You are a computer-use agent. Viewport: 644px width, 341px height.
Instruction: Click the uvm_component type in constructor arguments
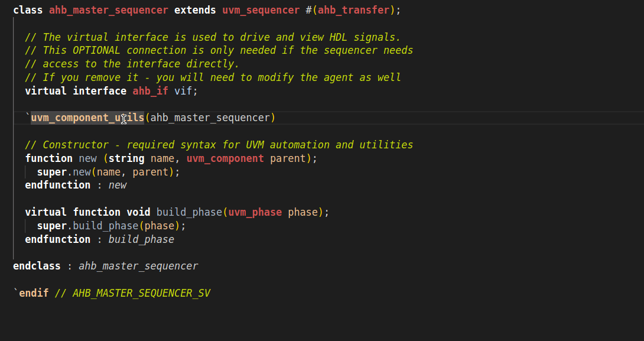[x=225, y=158]
